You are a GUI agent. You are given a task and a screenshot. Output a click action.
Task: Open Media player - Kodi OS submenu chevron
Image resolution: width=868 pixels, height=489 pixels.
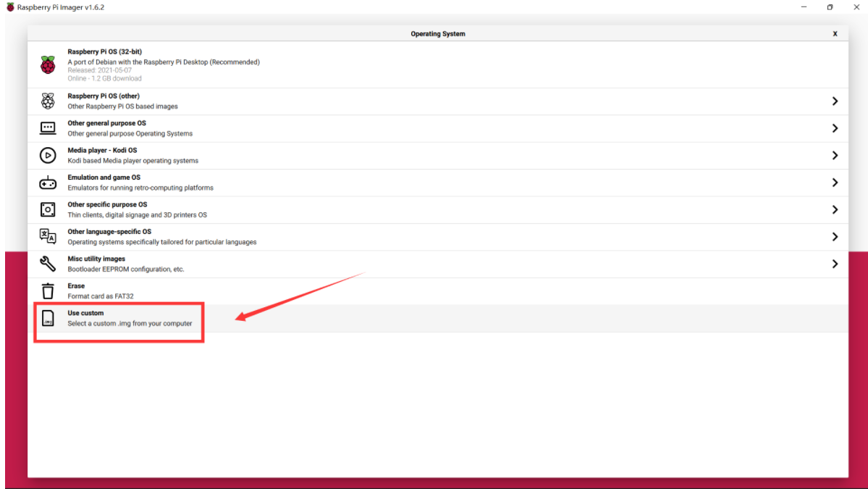[835, 155]
